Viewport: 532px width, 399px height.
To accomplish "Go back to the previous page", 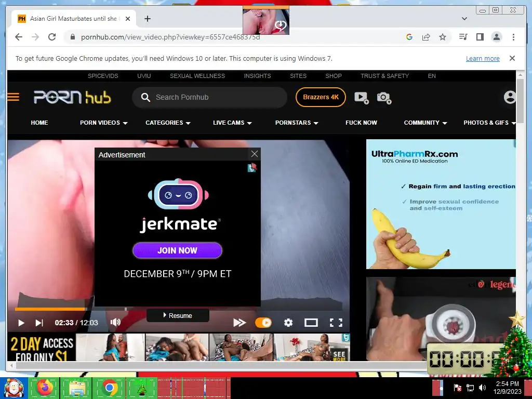I will (19, 37).
